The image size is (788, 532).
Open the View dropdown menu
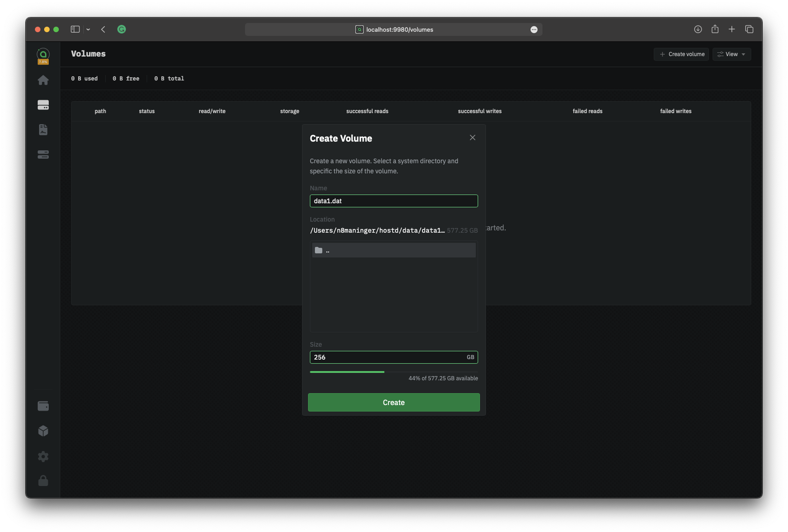pyautogui.click(x=731, y=54)
